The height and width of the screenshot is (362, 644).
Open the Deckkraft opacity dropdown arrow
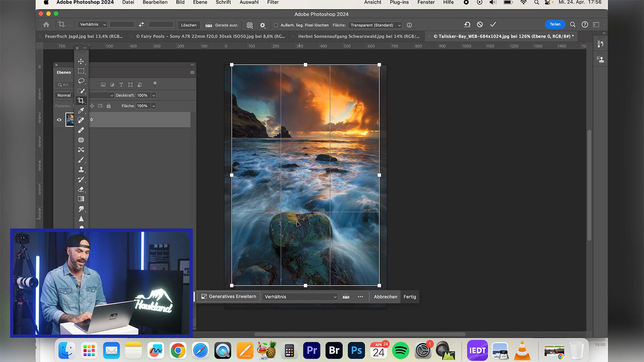coord(153,95)
